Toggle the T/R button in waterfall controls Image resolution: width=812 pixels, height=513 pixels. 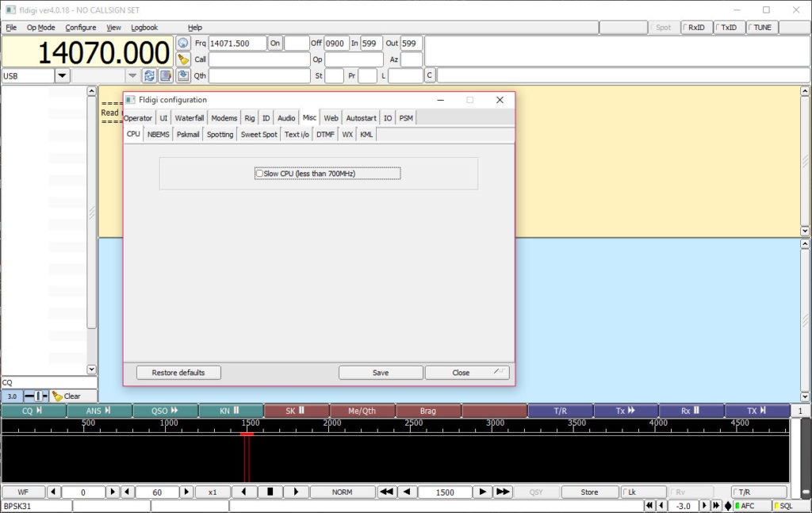coord(759,492)
